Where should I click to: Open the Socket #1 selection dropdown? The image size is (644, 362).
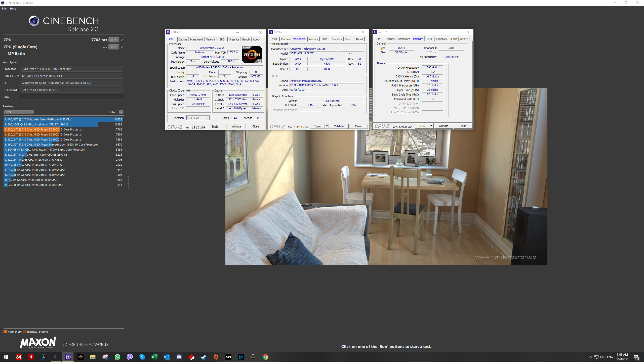click(x=198, y=118)
